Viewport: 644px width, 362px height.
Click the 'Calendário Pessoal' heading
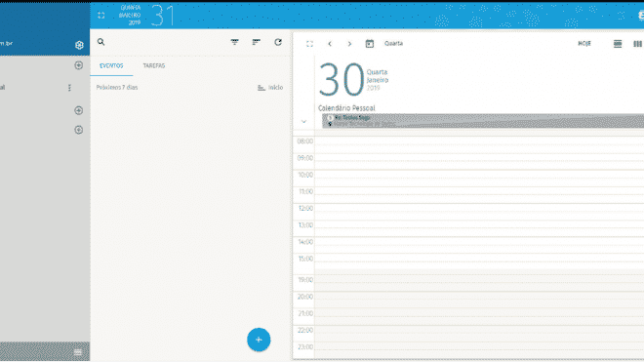[346, 108]
